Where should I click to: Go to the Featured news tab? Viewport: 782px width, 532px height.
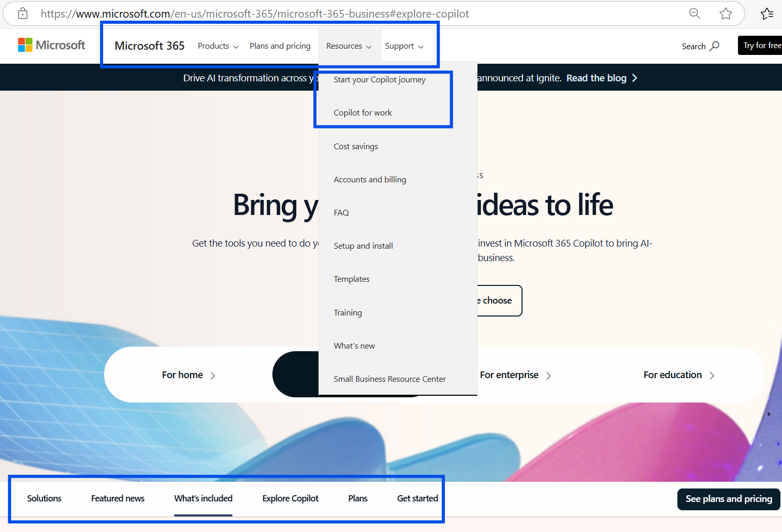(118, 498)
